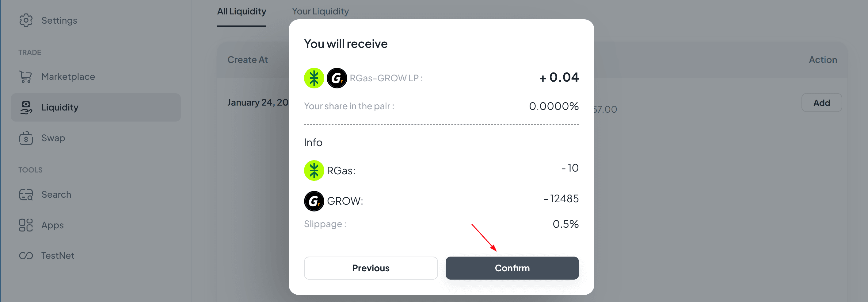Switch to the Your Liquidity tab
This screenshot has height=302, width=868.
coord(320,11)
